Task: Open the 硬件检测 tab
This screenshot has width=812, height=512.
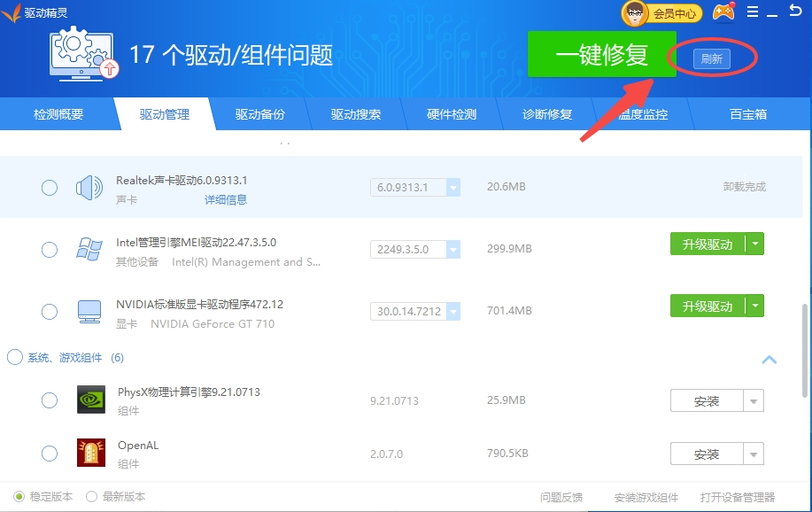Action: click(x=452, y=114)
